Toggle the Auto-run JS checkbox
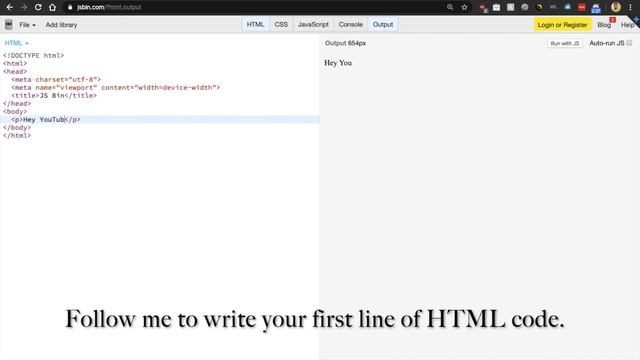This screenshot has height=360, width=640. 629,43
